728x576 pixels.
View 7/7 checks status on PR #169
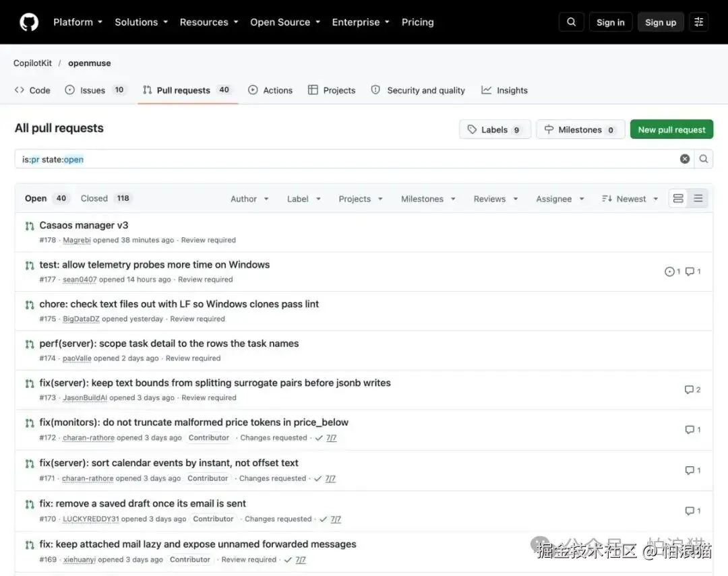[295, 560]
